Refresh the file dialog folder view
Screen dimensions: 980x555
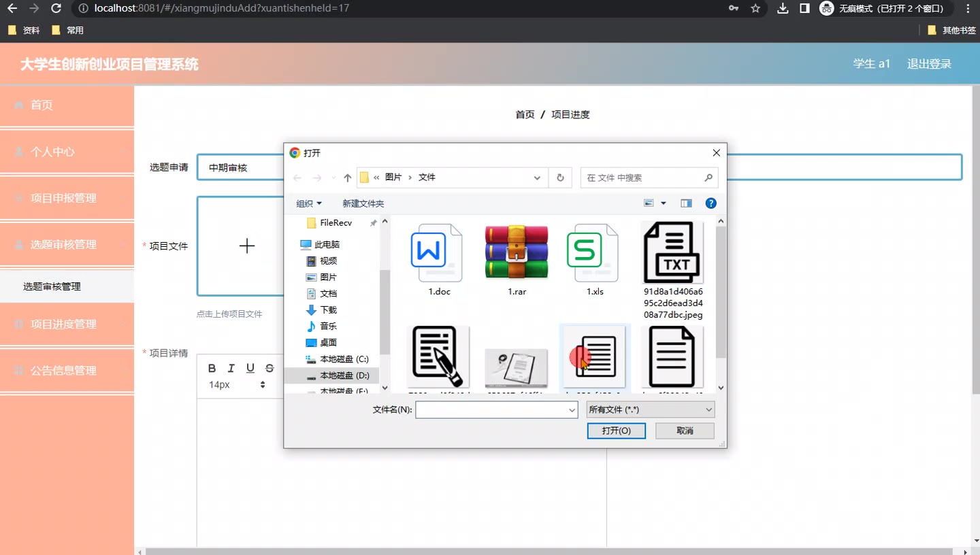pyautogui.click(x=560, y=178)
